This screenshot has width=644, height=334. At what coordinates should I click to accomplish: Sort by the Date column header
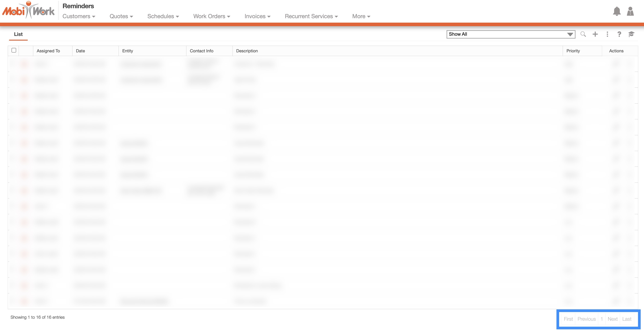tap(80, 51)
